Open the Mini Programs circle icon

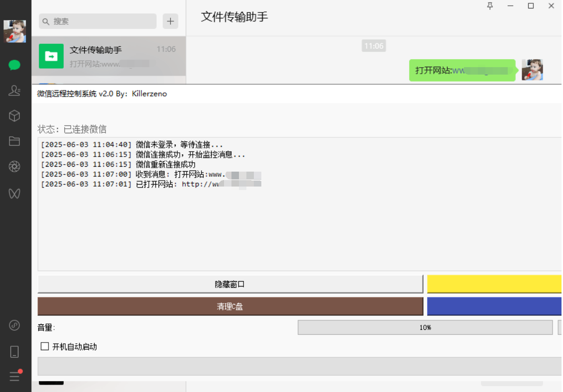[x=14, y=325]
